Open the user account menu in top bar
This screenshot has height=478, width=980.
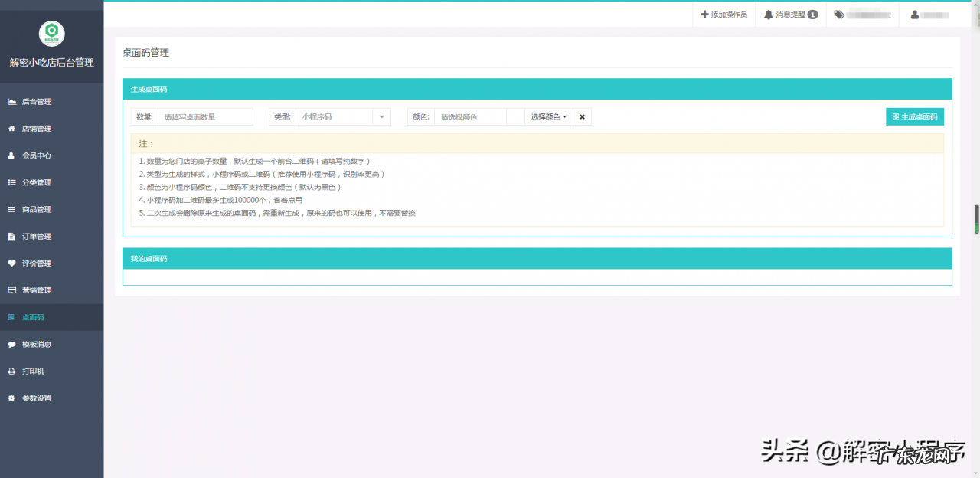(x=929, y=15)
